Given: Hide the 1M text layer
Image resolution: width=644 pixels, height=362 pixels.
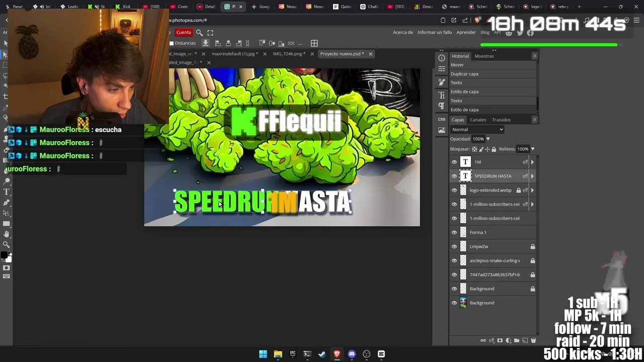Looking at the screenshot, I should 454,162.
